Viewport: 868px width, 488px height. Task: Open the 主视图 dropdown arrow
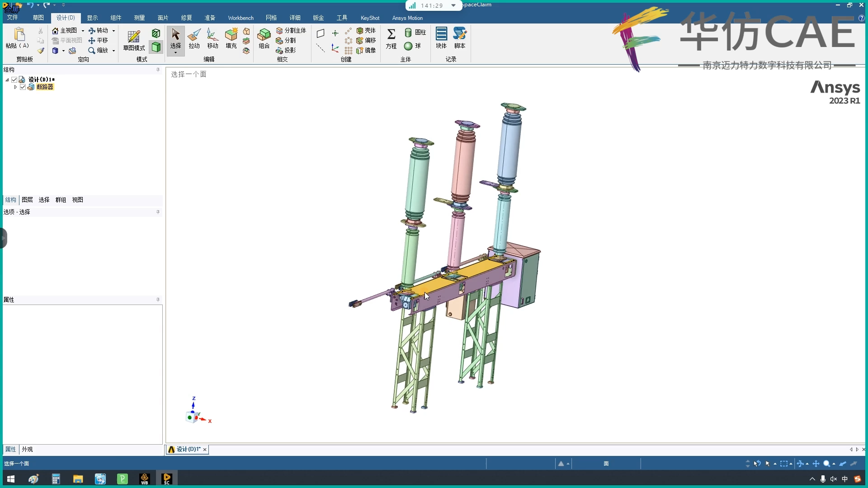83,31
